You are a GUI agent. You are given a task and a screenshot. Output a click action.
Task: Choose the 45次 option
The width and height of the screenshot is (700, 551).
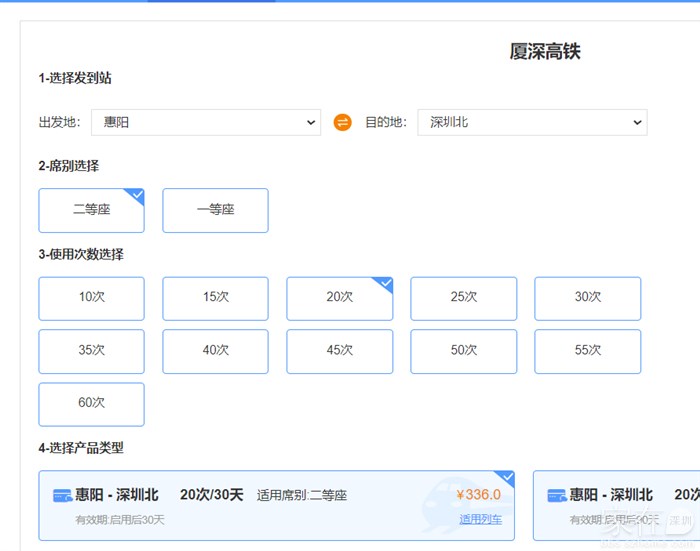click(x=339, y=351)
